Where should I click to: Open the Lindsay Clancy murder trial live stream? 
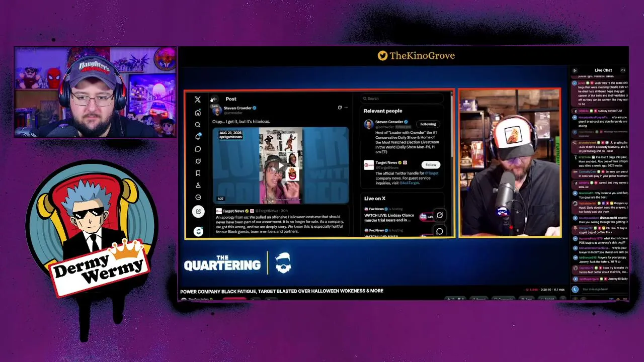(389, 218)
